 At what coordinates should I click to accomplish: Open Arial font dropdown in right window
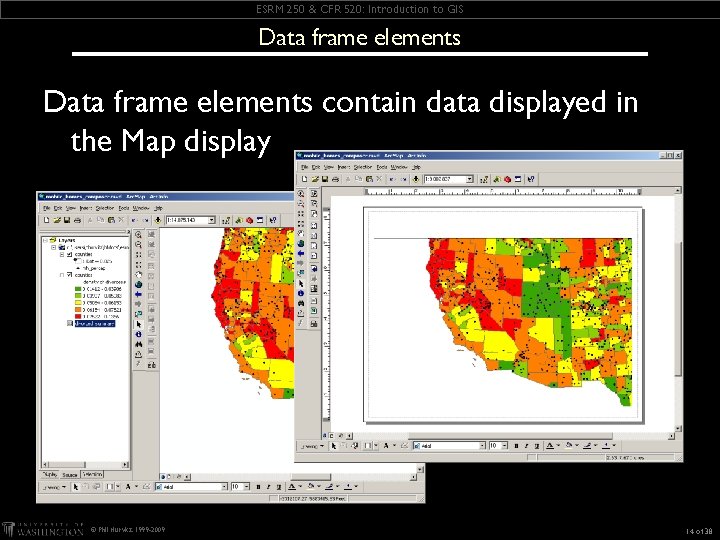(x=482, y=446)
